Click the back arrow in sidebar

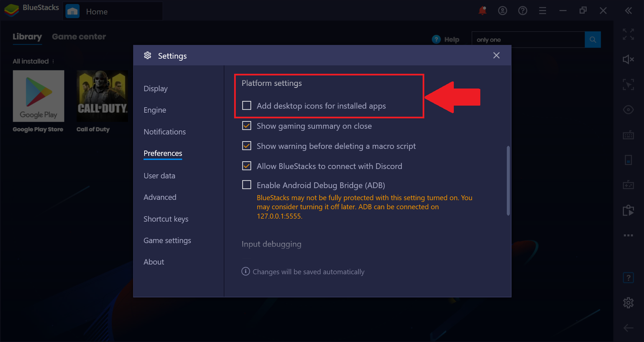pos(628,328)
